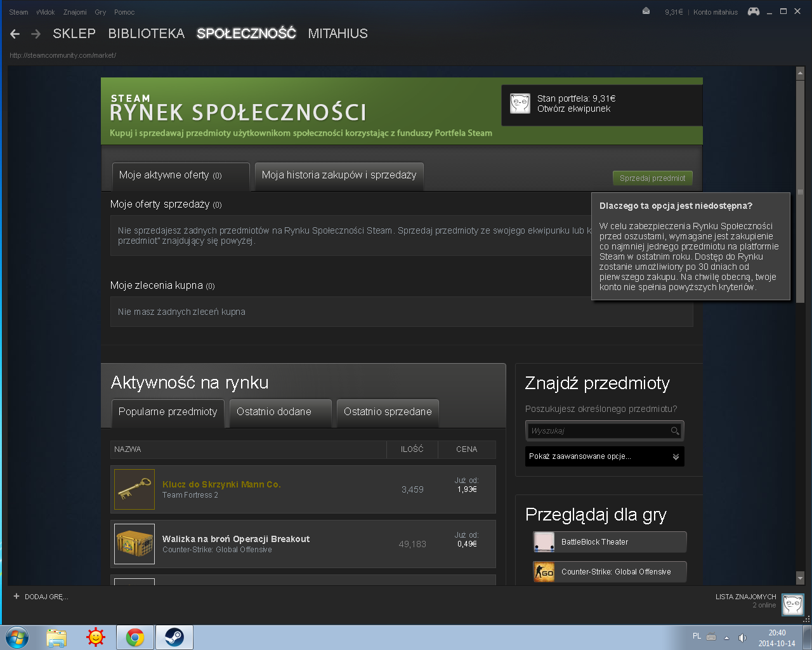Click the page scrollbar up arrow
Image resolution: width=812 pixels, height=650 pixels.
click(x=800, y=74)
